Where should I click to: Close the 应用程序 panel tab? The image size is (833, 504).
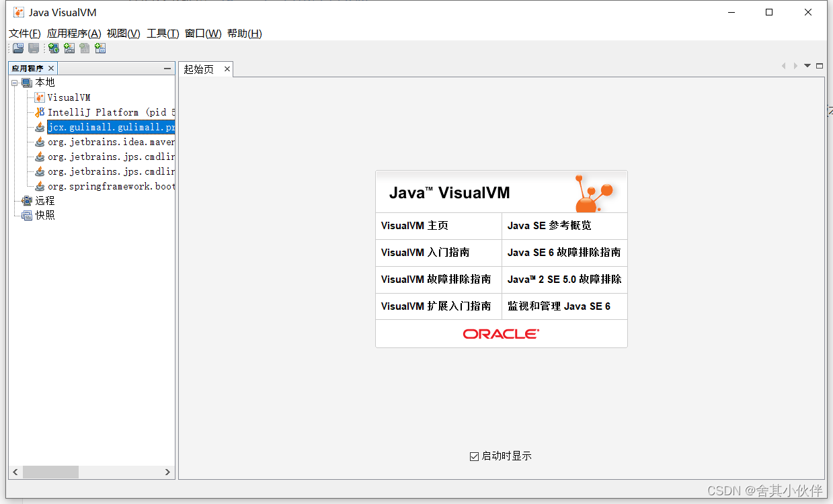coord(51,69)
